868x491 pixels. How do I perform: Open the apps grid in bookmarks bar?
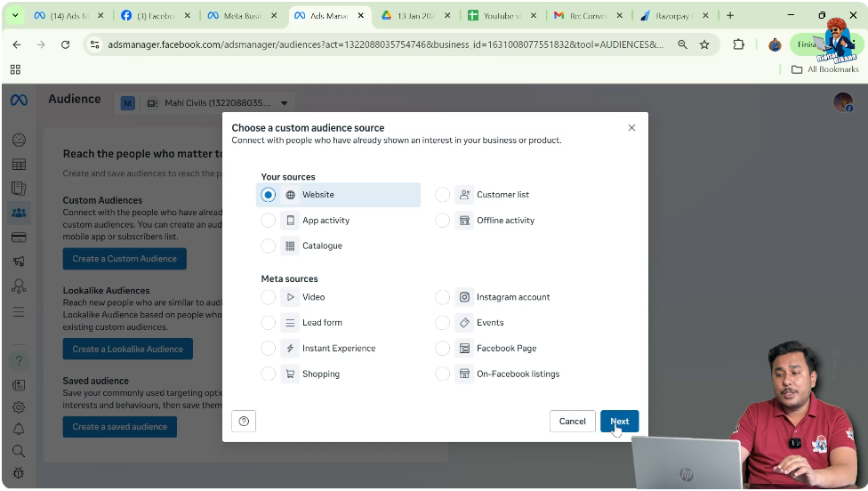tap(15, 69)
